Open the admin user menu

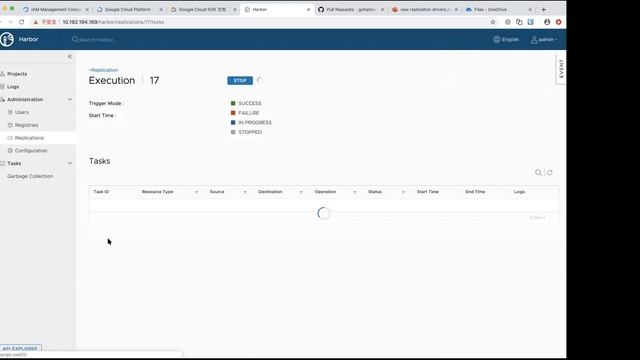point(544,40)
